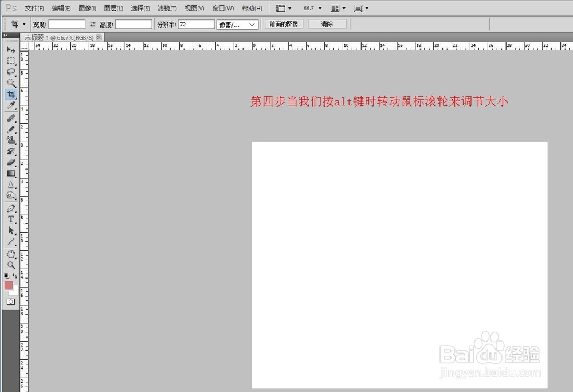This screenshot has width=573, height=392.
Task: Open the 滤镜(T) menu
Action: click(x=167, y=8)
